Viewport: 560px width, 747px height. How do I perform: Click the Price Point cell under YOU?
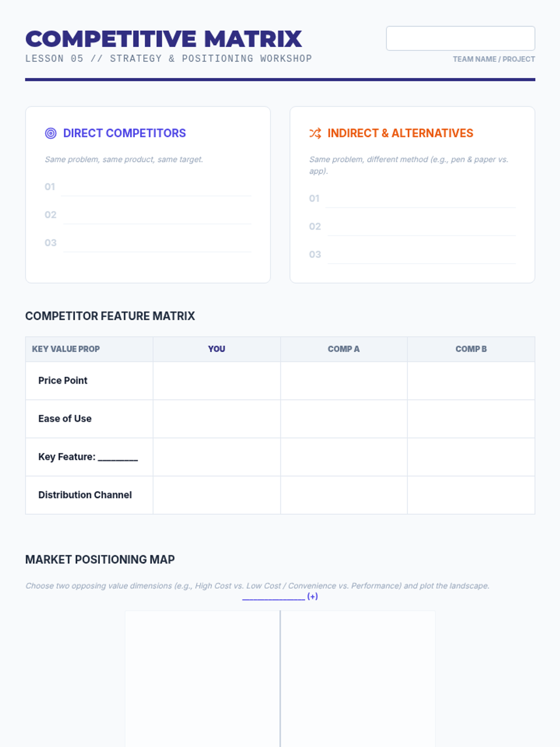[217, 381]
